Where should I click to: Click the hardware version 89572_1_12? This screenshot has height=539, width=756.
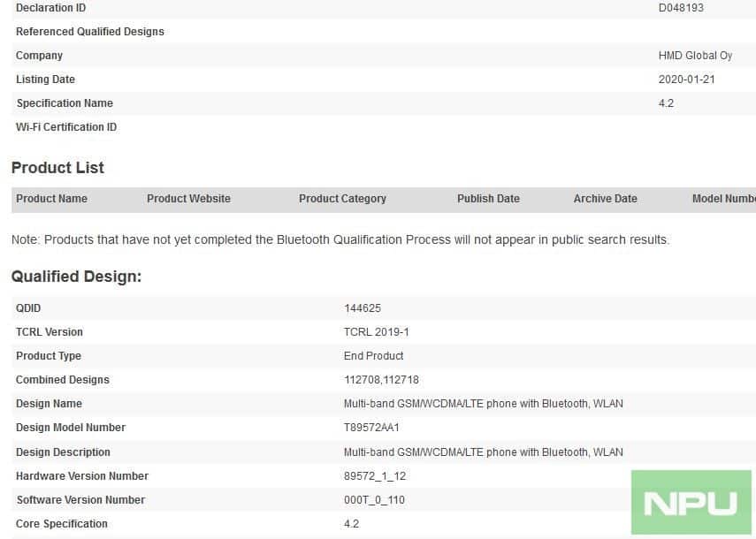point(375,476)
